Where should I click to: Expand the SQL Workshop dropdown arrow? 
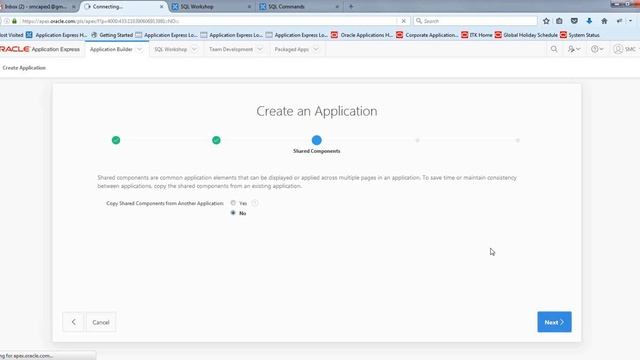pyautogui.click(x=194, y=49)
